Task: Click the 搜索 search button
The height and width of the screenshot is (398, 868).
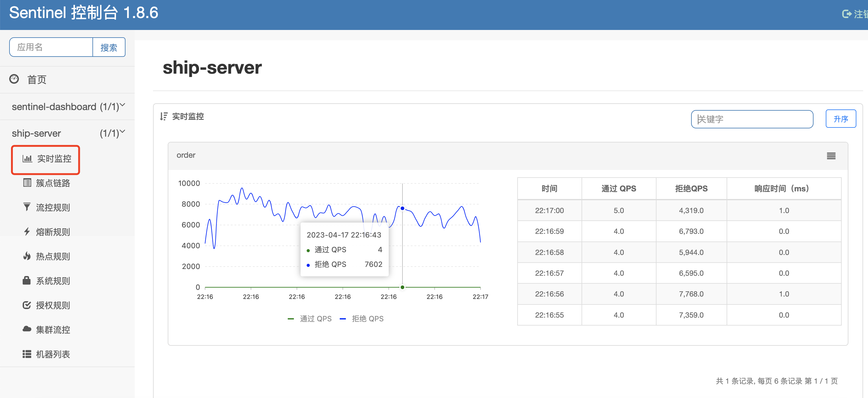Action: (x=109, y=47)
